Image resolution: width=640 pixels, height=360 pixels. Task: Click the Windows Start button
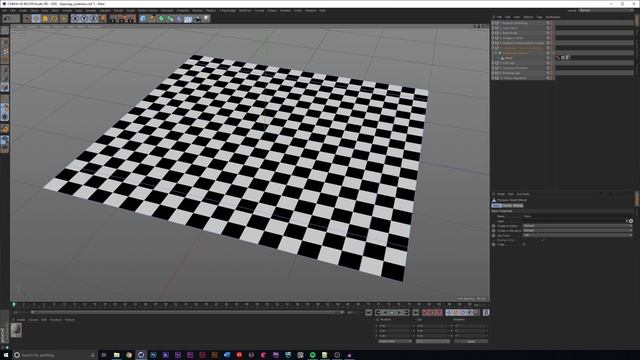coord(6,355)
